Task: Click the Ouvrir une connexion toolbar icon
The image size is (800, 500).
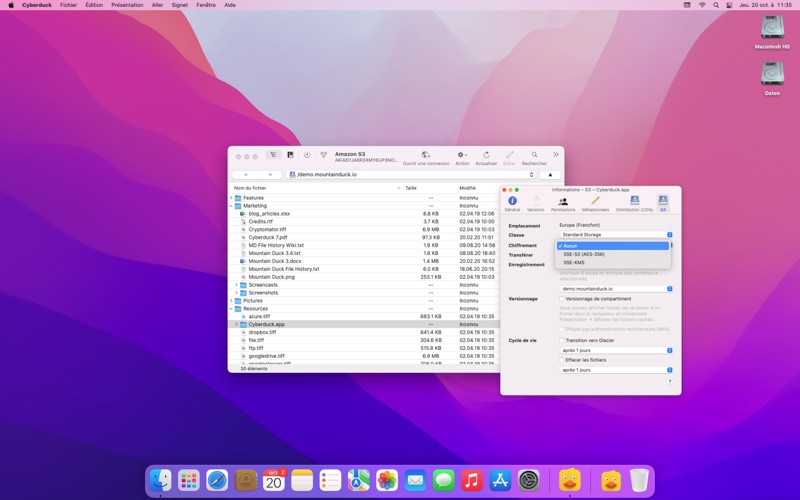Action: tap(426, 155)
